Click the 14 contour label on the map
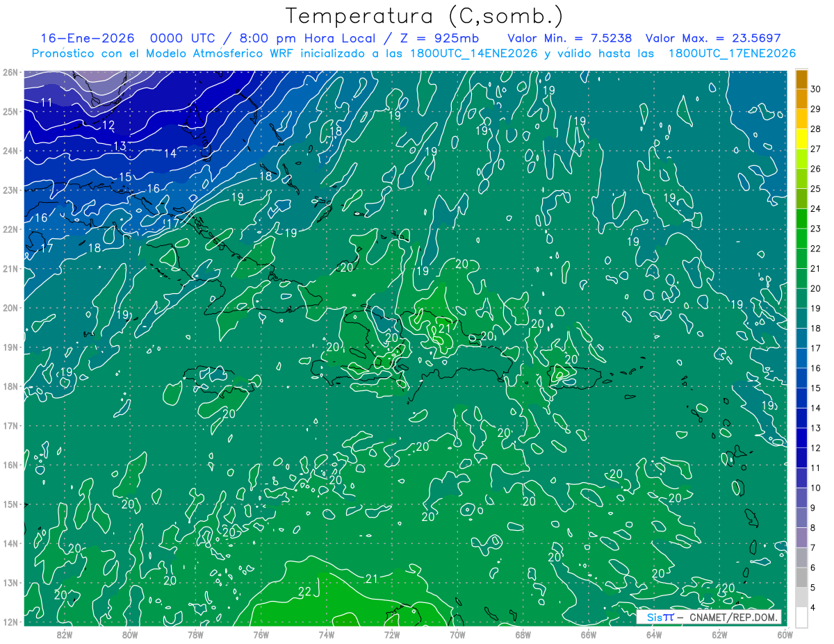This screenshot has width=834, height=644. pyautogui.click(x=170, y=154)
